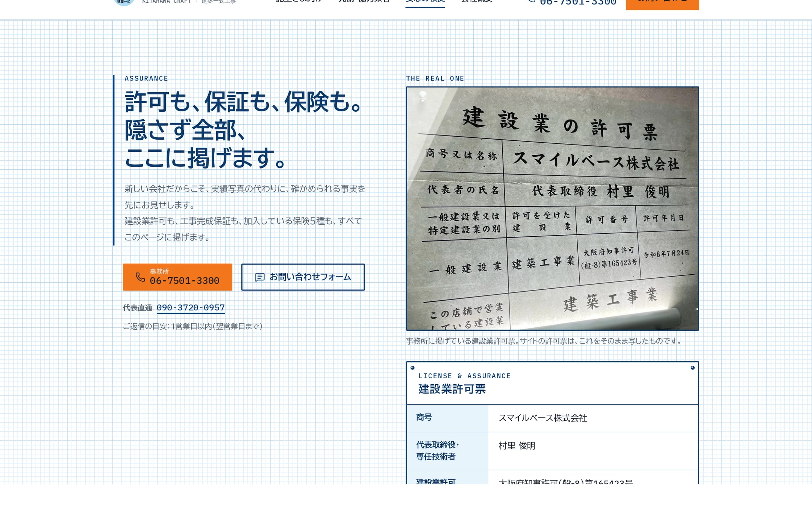Click the paragraph starting 新しい会社だからこそ
Viewport: 812px width, 508px height.
coord(245,213)
